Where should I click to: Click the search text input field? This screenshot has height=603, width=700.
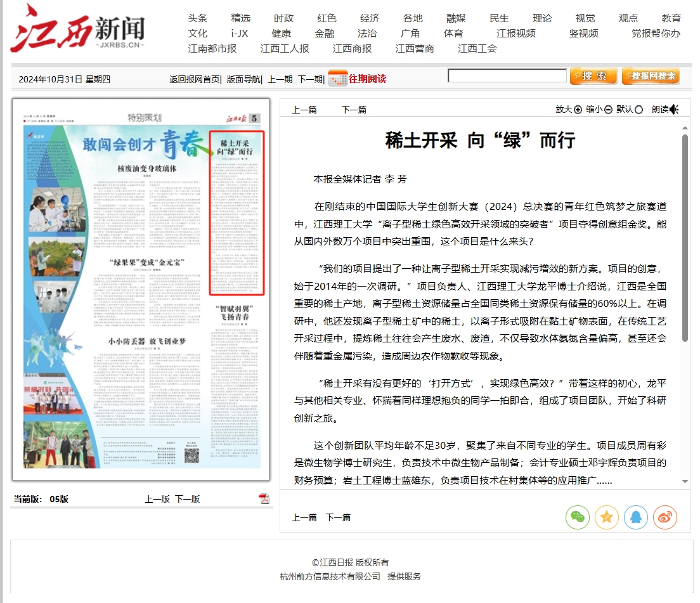tap(507, 76)
